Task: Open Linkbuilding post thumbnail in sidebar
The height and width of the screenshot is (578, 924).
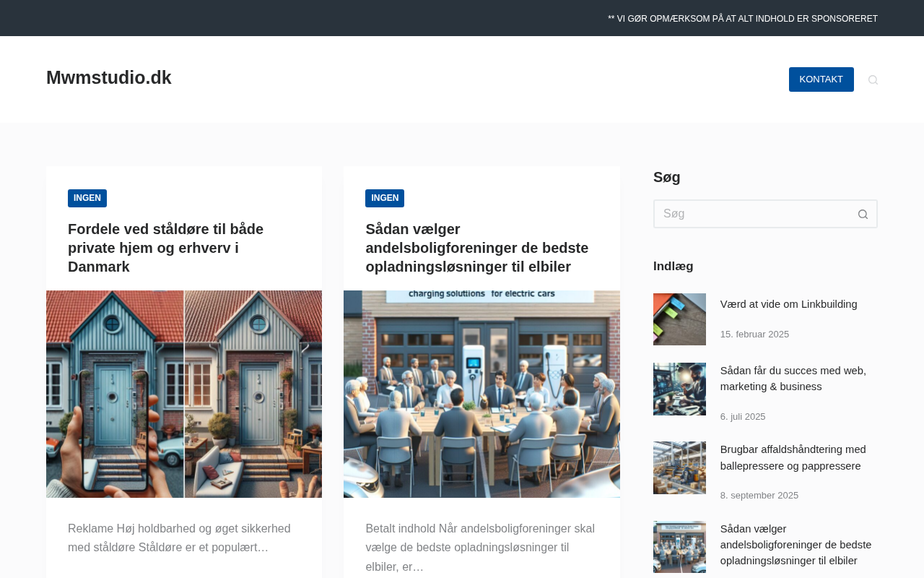Action: [x=679, y=319]
